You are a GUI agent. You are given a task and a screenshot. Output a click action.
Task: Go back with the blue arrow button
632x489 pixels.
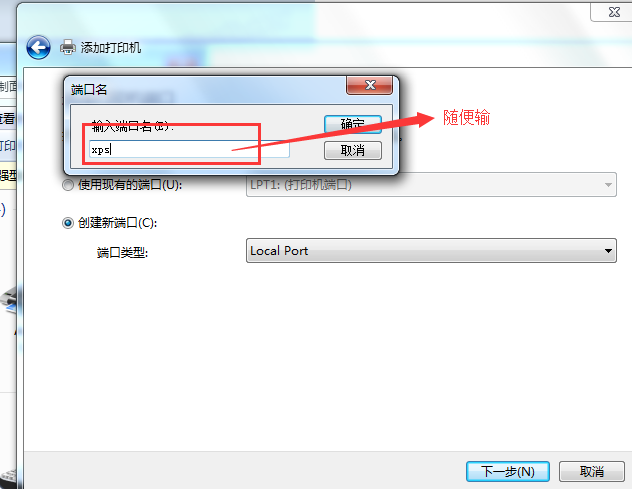pyautogui.click(x=38, y=48)
